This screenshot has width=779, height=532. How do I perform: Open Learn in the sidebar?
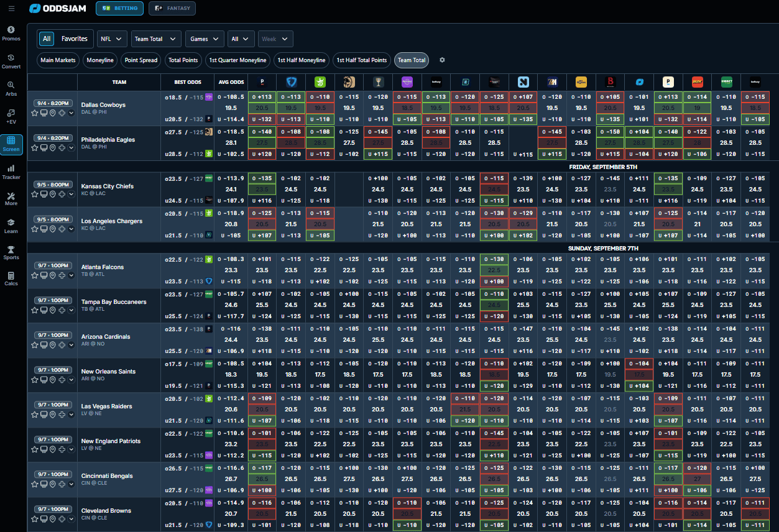[11, 226]
